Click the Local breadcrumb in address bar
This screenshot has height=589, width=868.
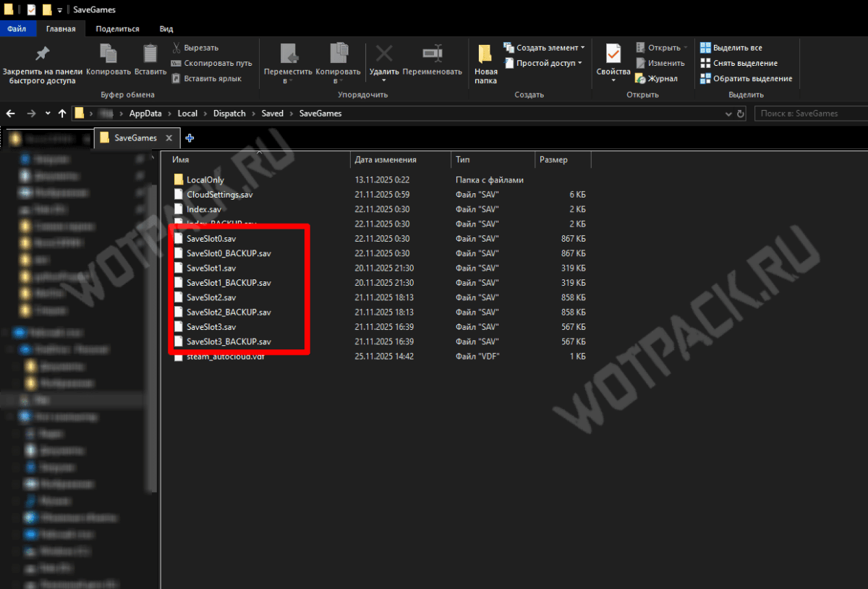[x=187, y=114]
